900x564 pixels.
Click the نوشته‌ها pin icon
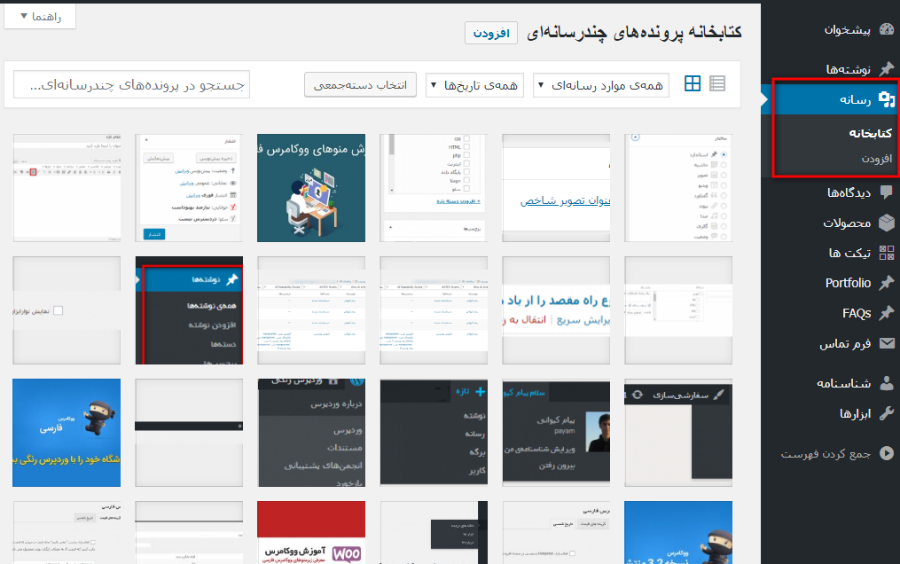[x=886, y=69]
